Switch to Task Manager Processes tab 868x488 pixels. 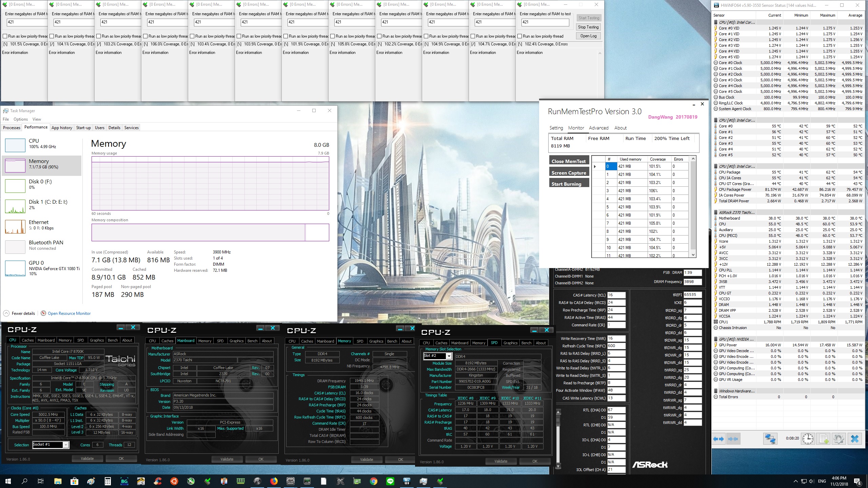[x=12, y=128]
